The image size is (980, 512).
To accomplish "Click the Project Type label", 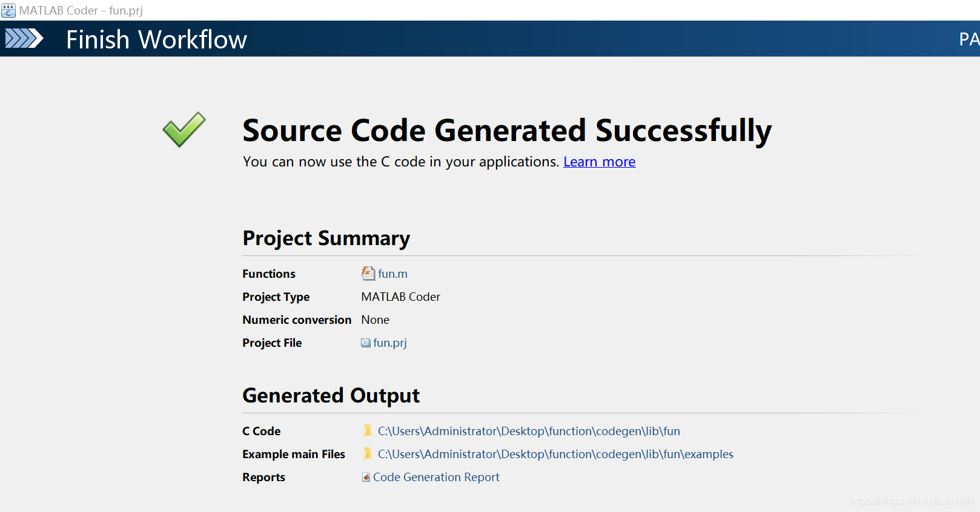I will [276, 297].
